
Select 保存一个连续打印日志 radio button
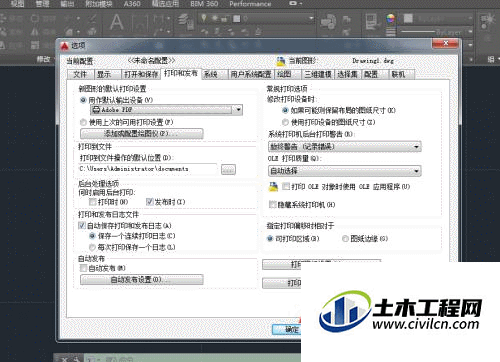pos(92,236)
